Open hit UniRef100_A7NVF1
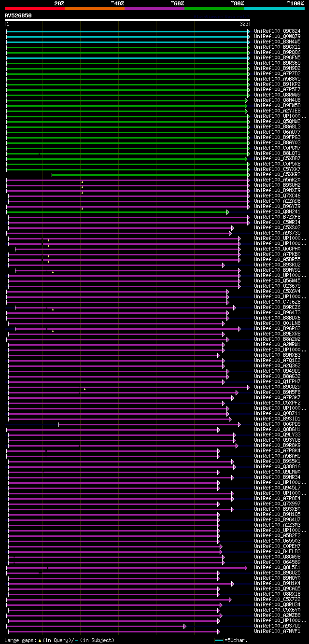The height and width of the screenshot is (644, 309). [x=277, y=631]
